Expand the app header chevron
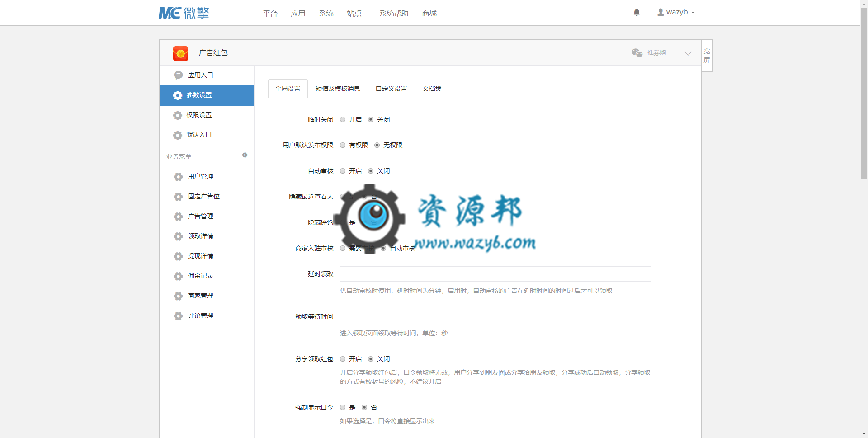Screen dimensions: 868x438 [x=688, y=53]
